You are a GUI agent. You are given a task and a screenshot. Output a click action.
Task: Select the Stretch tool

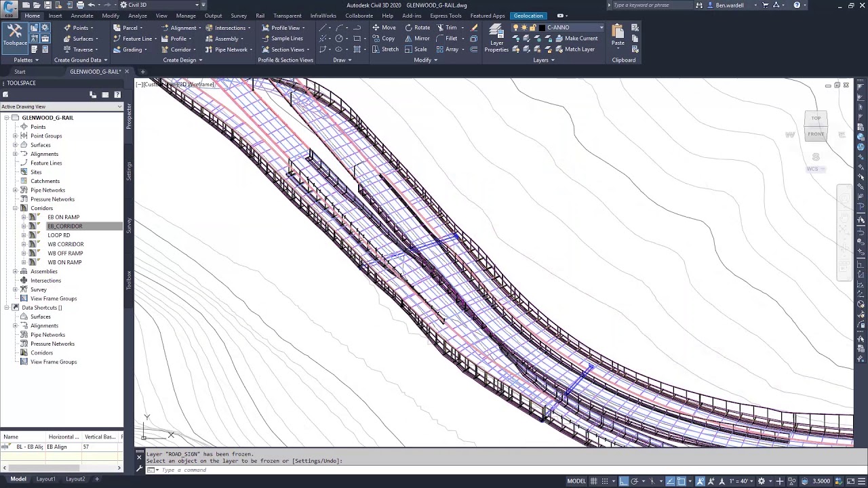385,49
